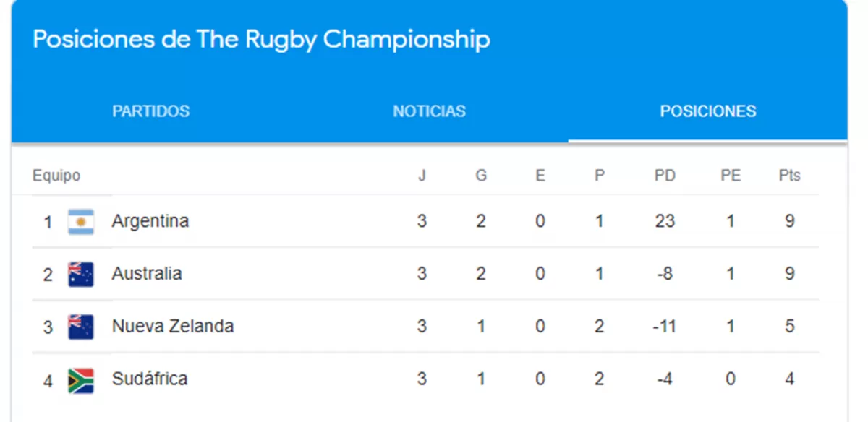Screen dimensions: 868x422
Task: Click the PD column header
Action: click(x=665, y=175)
